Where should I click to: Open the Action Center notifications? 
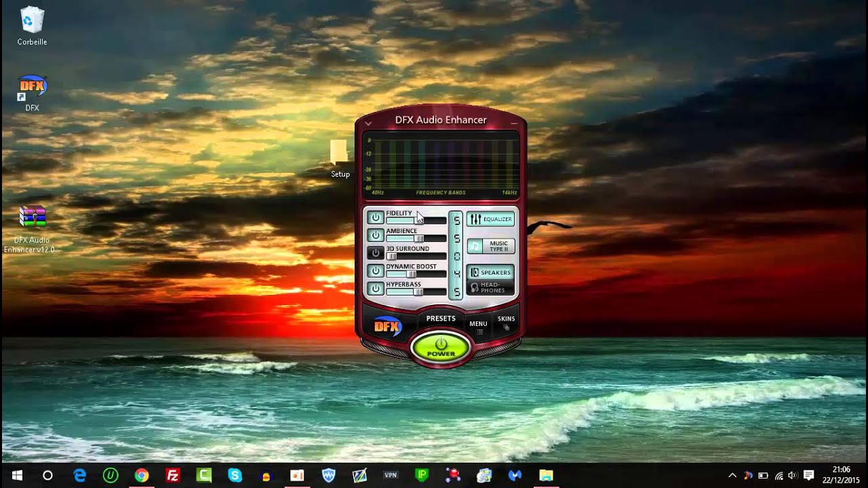(808, 476)
